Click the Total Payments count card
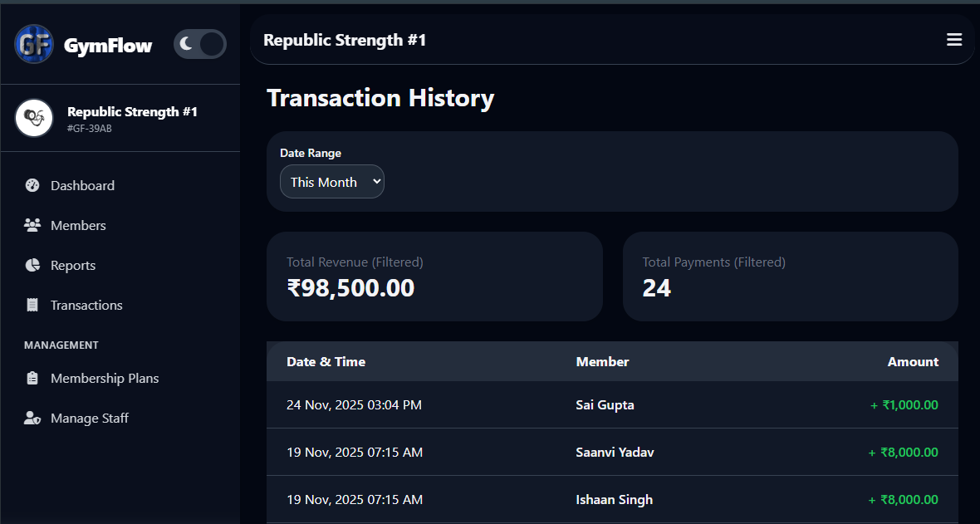Screen dimensions: 980x524 pyautogui.click(x=790, y=276)
